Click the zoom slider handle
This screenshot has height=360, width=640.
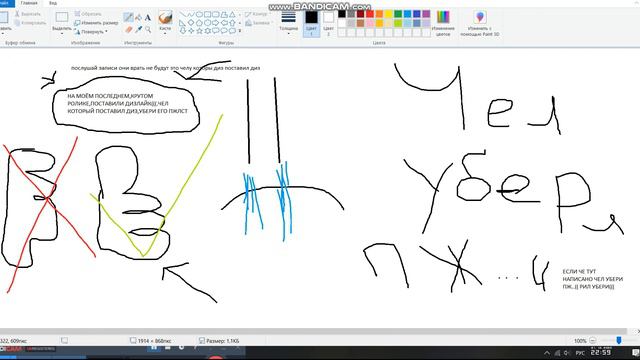coord(619,340)
